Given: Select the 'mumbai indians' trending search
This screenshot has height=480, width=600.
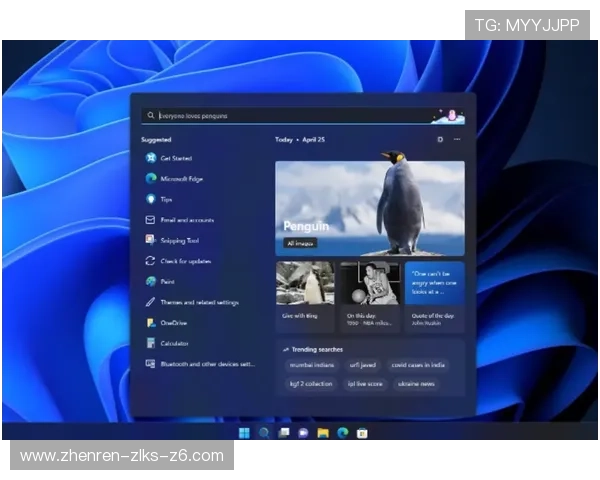Looking at the screenshot, I should tap(311, 365).
